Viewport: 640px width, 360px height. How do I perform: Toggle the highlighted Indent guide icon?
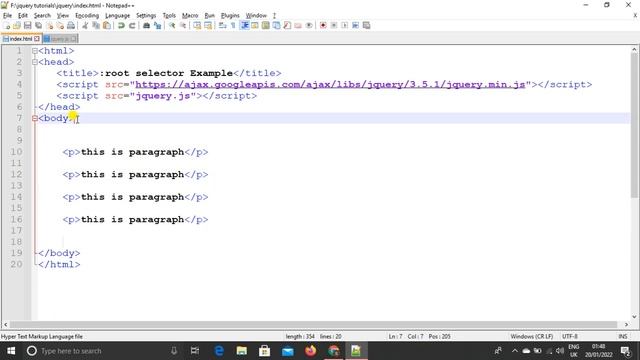coord(244,25)
